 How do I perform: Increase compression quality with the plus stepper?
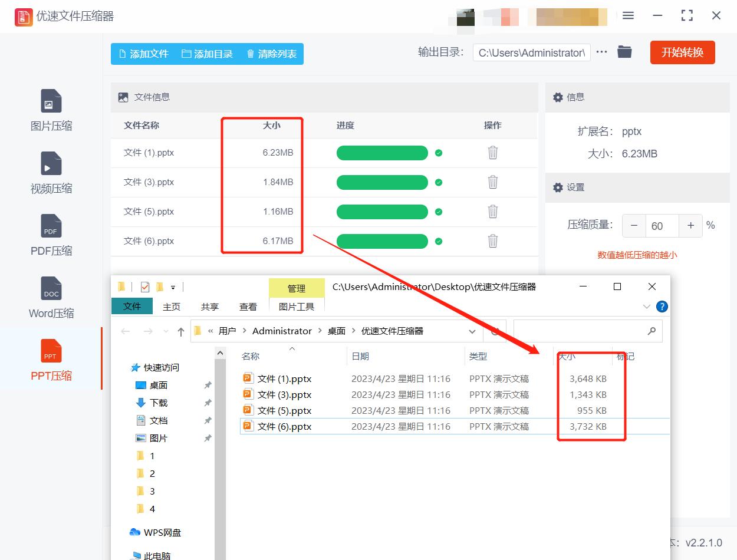pyautogui.click(x=690, y=225)
